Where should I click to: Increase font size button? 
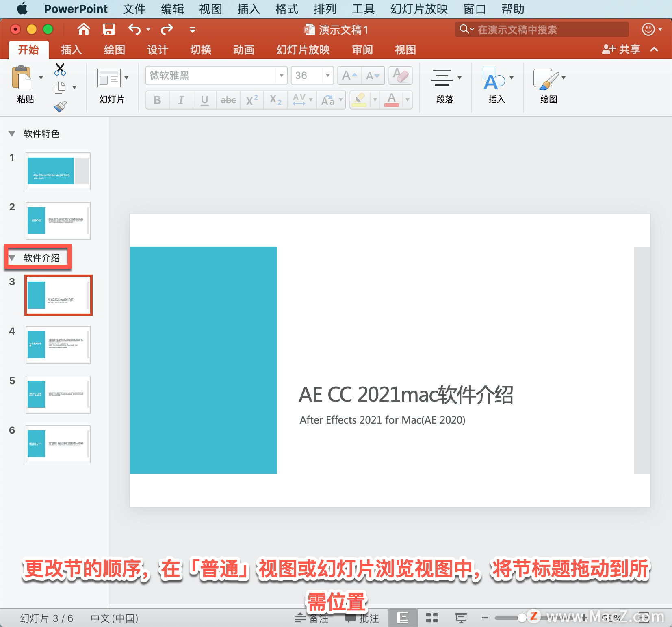(x=349, y=76)
